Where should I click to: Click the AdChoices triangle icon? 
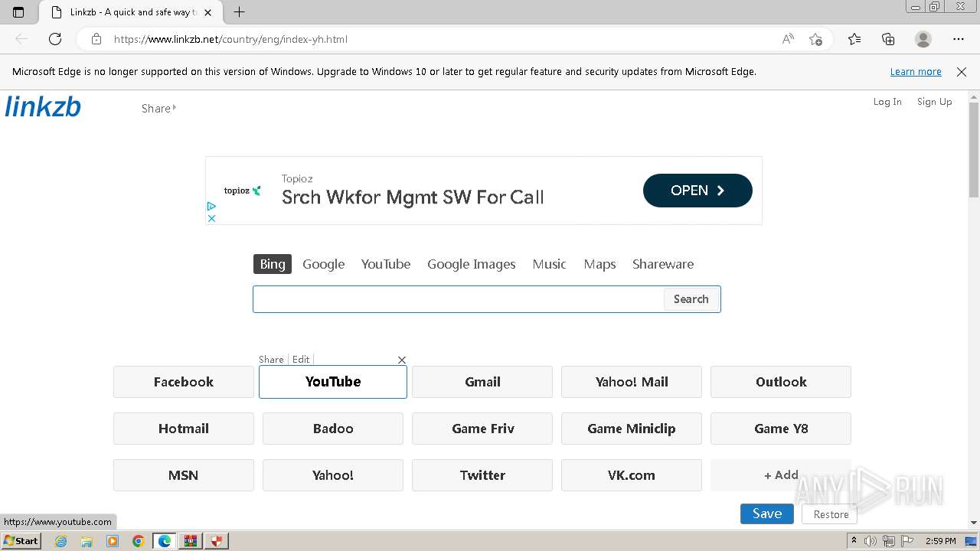coord(211,207)
